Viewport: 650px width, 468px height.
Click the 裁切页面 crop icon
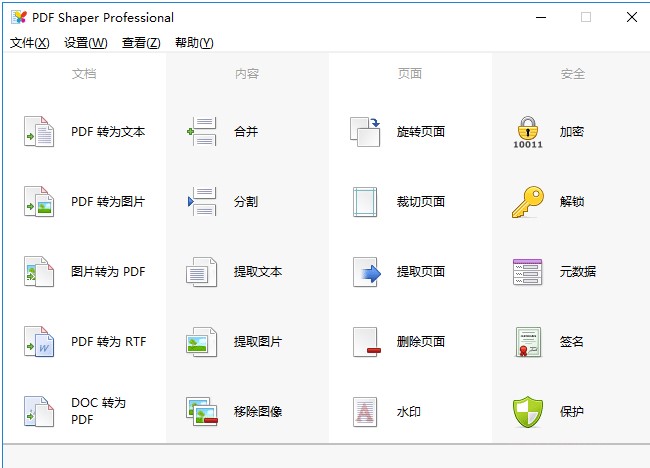[365, 201]
